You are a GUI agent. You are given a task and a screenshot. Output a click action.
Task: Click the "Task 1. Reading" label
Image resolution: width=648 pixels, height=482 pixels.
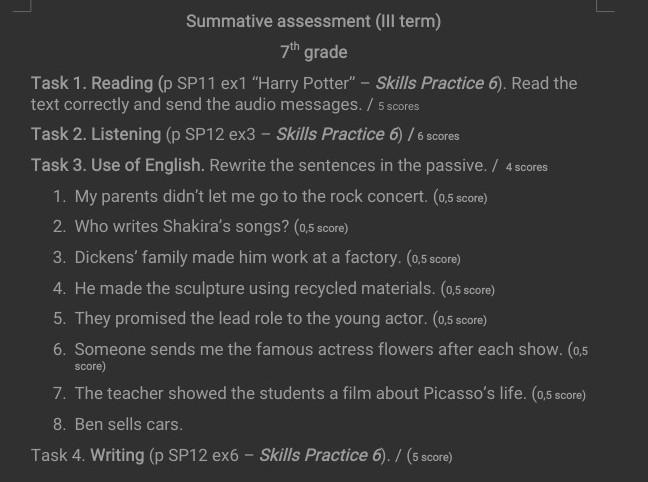pos(92,83)
